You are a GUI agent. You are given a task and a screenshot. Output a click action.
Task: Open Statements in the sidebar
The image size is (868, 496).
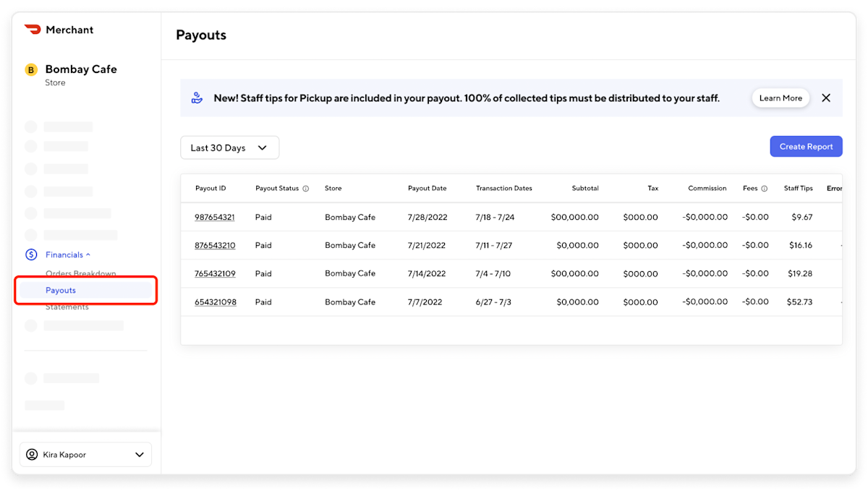(x=67, y=307)
